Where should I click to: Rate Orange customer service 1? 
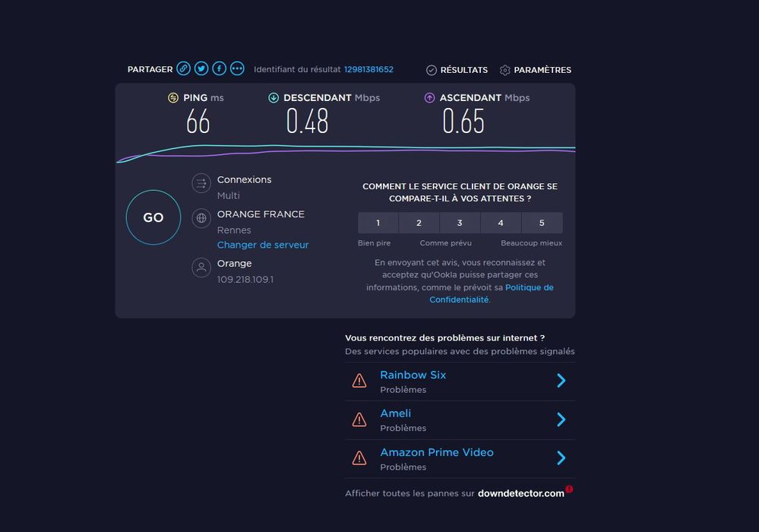tap(378, 223)
